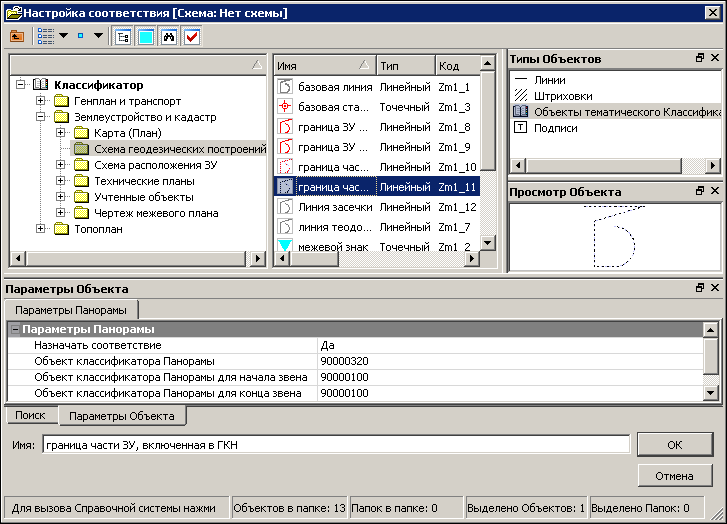Screen dimensions: 727x524
Task: Toggle the cyan preview panel button
Action: 146,37
